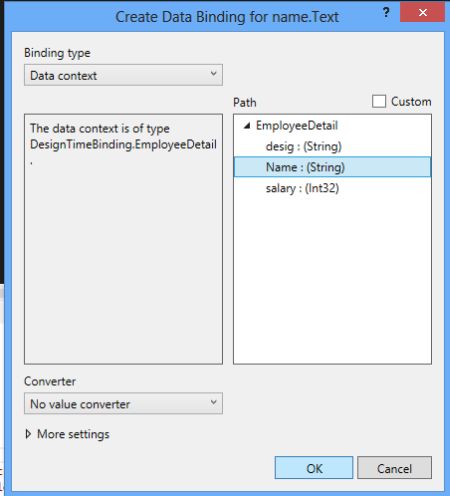Open the No value converter dropdown
This screenshot has height=496, width=450.
(x=123, y=404)
